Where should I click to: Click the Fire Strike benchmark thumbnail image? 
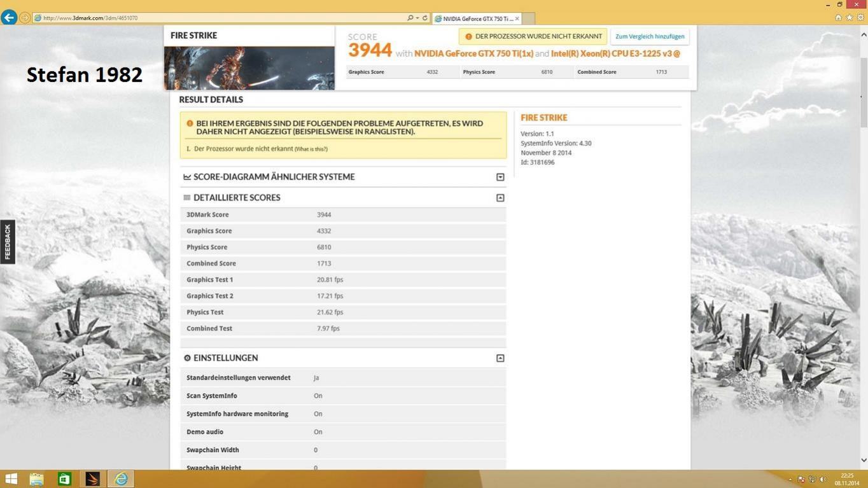click(x=249, y=68)
